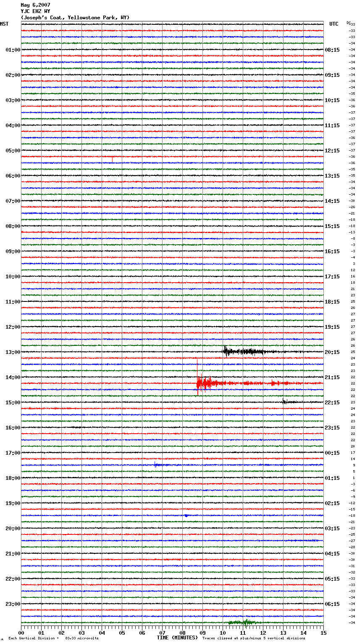The height and width of the screenshot is (644, 357).
Task: Click the DC offset value 20
Action: [x=353, y=446]
